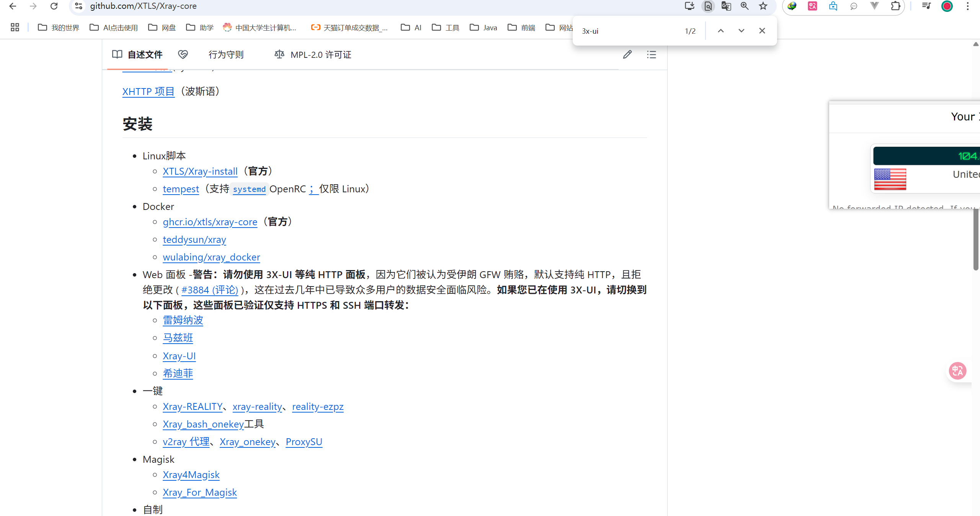Image resolution: width=980 pixels, height=516 pixels.
Task: Open the 助学 bookmark folder
Action: tap(200, 28)
